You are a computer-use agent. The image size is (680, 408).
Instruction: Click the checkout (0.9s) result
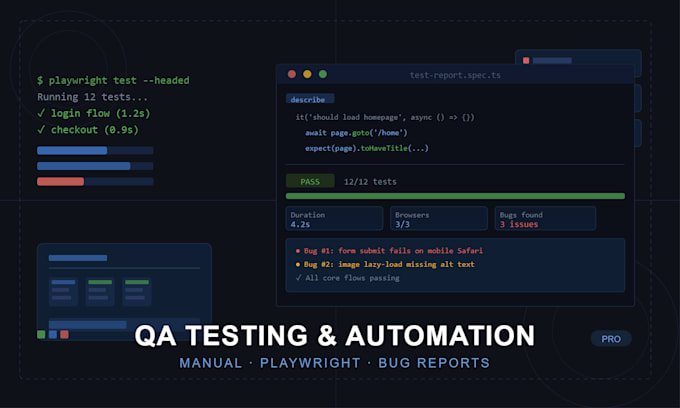tap(88, 130)
